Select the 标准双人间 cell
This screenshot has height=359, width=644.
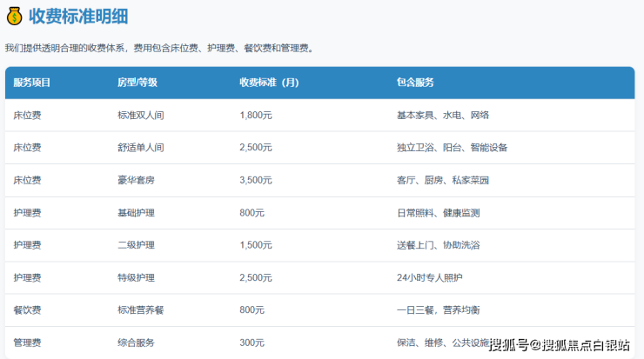coord(140,115)
